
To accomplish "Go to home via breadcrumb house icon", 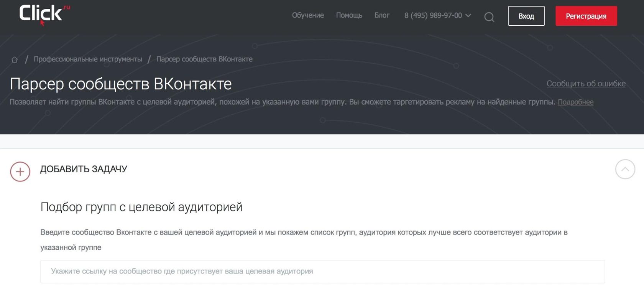I will pos(15,59).
